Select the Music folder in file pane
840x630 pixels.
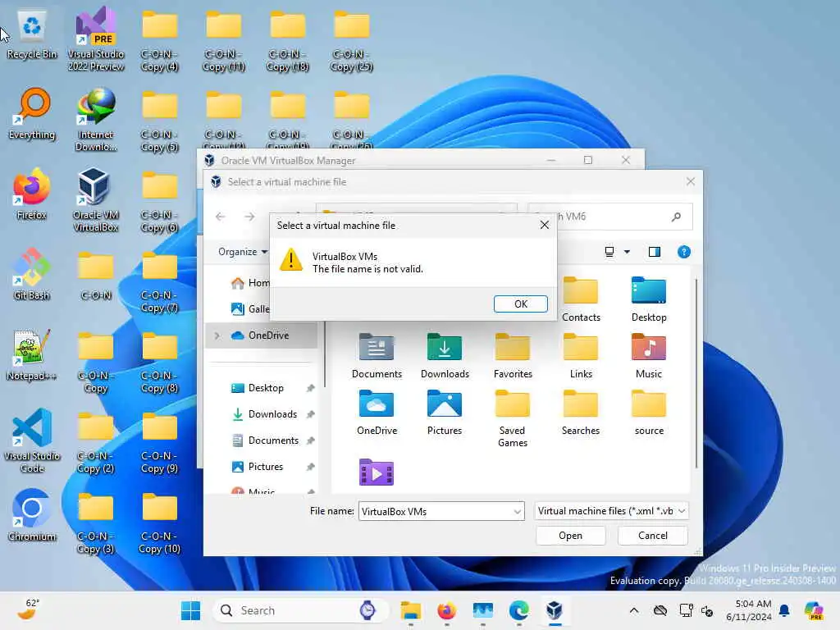click(x=649, y=356)
